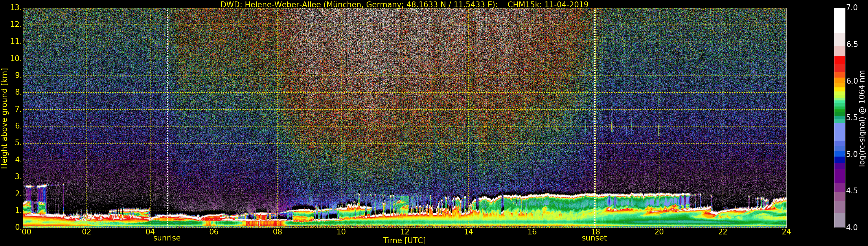Image resolution: width=868 pixels, height=246 pixels.
Task: Click the white dotted sunrise marker line
Action: pyautogui.click(x=167, y=118)
